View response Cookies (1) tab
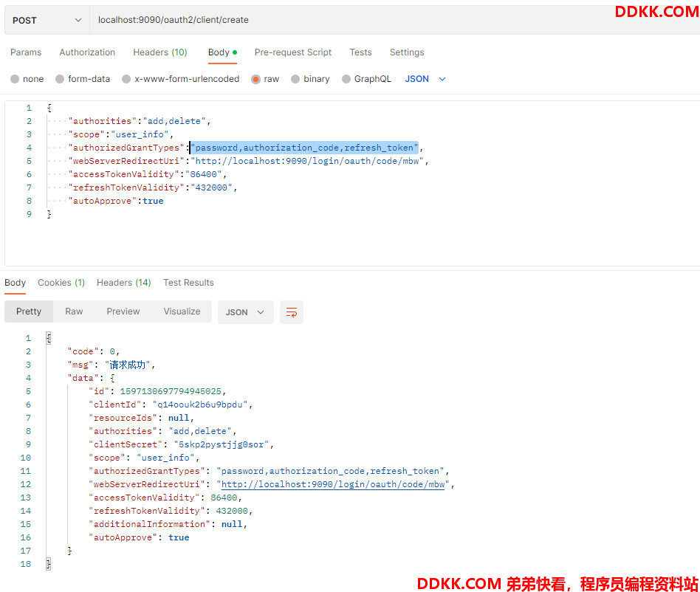Viewport: 700px width, 592px height. click(x=61, y=283)
